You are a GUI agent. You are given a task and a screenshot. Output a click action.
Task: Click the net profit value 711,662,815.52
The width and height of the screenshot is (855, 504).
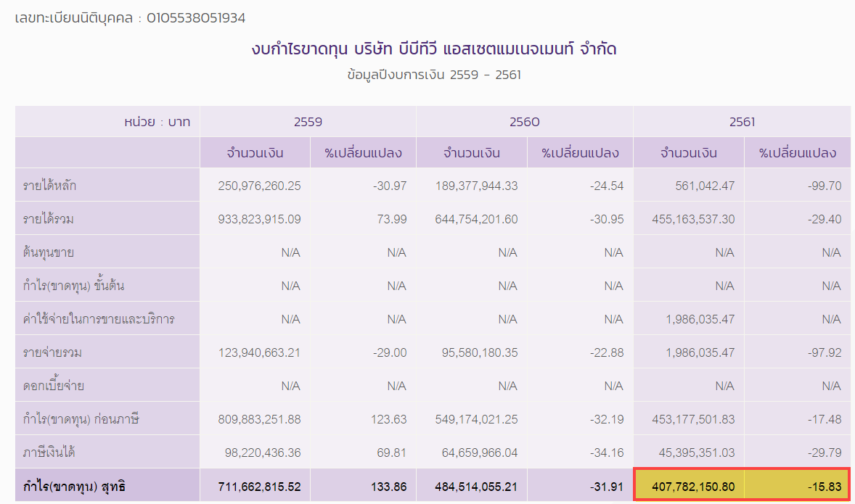coord(260,487)
